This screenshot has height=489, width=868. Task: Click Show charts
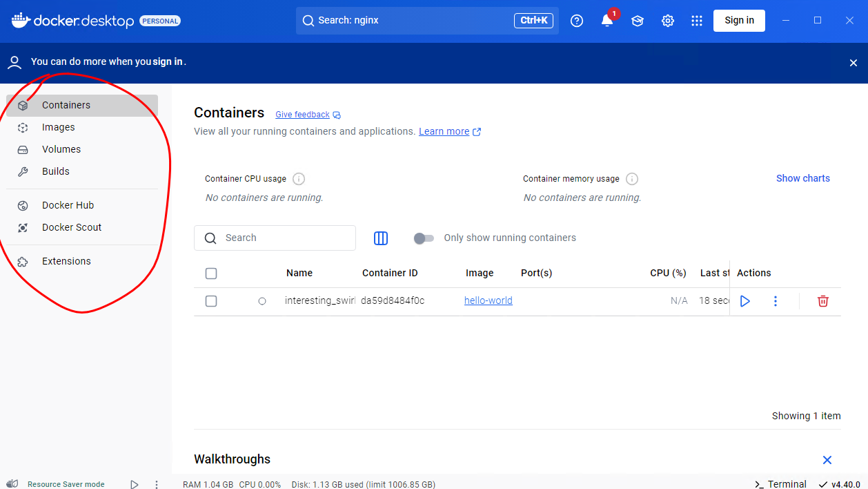803,178
